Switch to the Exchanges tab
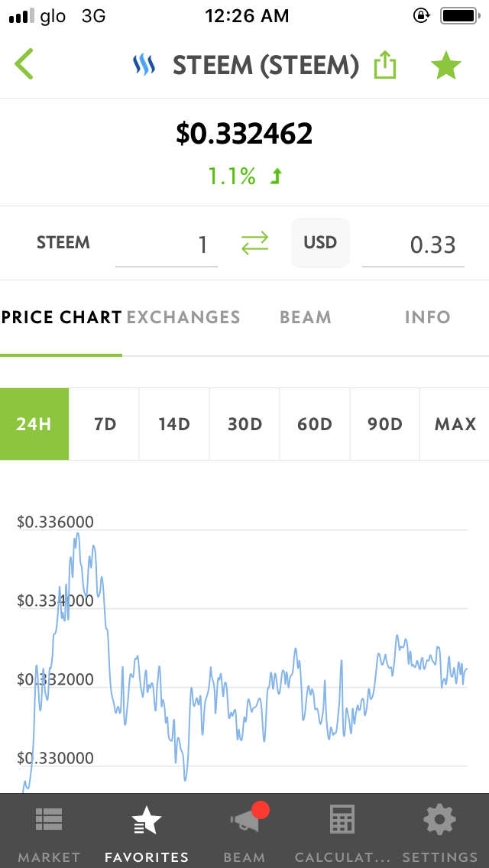 183,317
